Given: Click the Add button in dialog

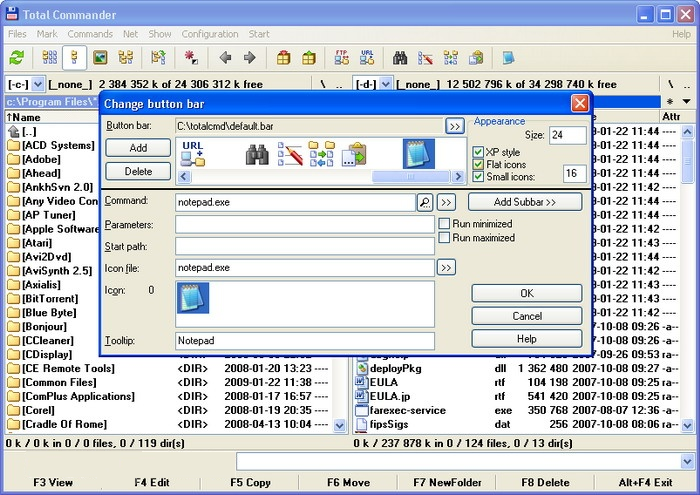Looking at the screenshot, I should click(138, 148).
